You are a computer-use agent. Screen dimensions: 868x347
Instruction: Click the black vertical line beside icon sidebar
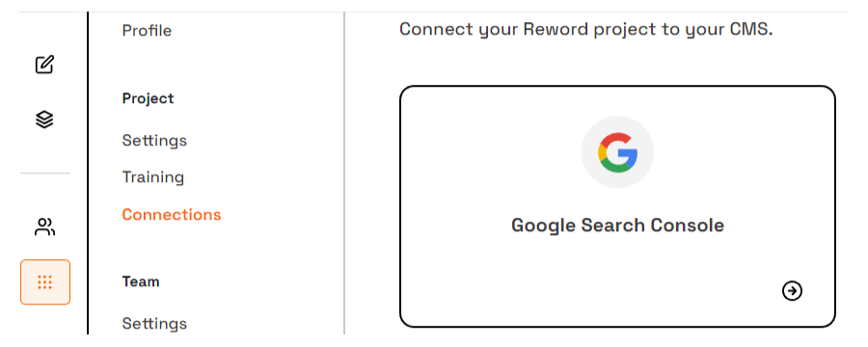click(88, 173)
